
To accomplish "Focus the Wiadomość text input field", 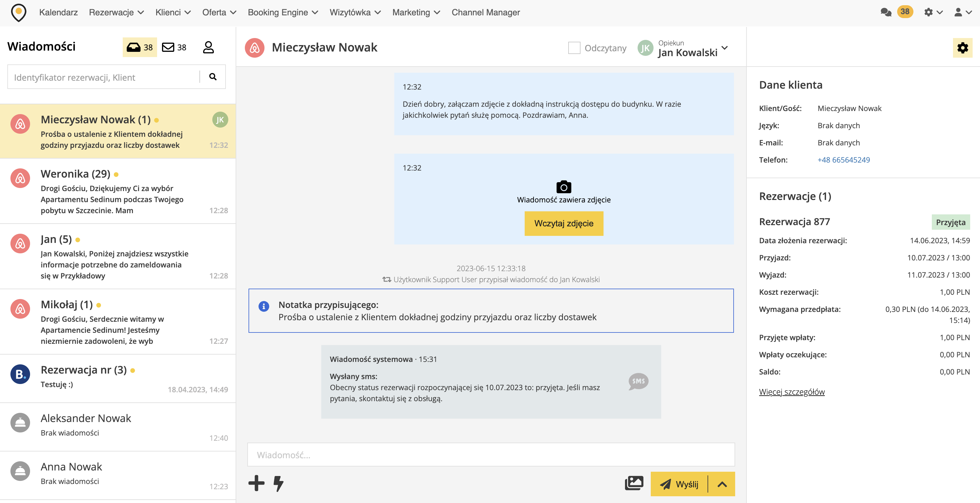I will [491, 455].
